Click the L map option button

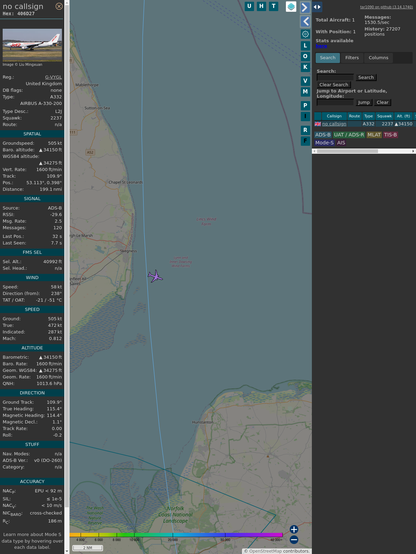point(305,46)
